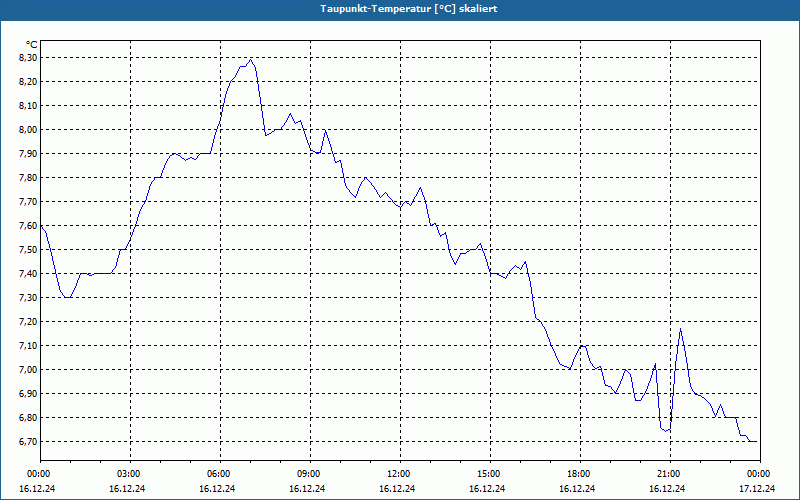The width and height of the screenshot is (800, 500).
Task: Click the 6,80 y-axis label
Action: pyautogui.click(x=28, y=417)
